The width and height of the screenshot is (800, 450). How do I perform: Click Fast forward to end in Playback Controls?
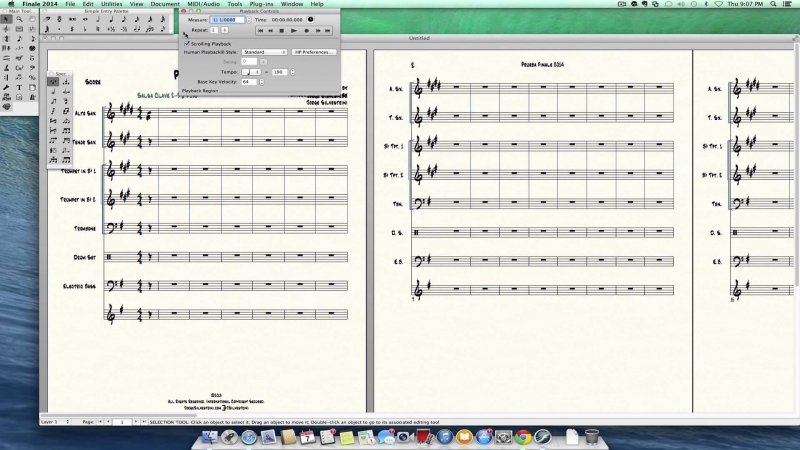[328, 31]
